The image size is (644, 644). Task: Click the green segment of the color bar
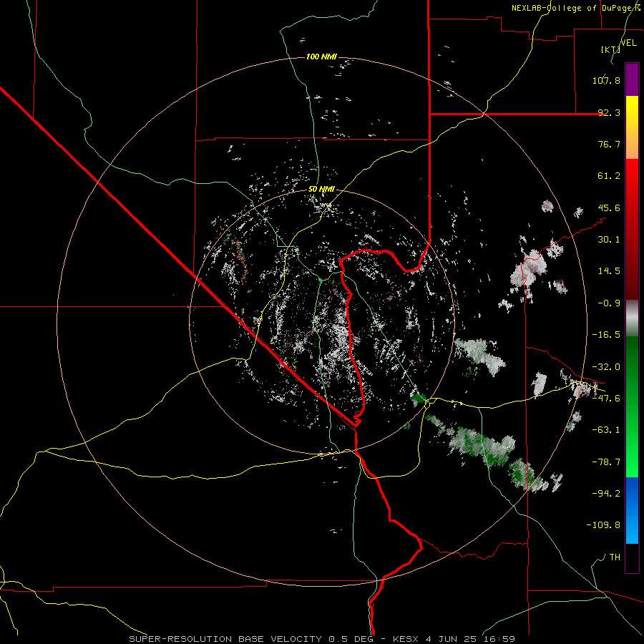tap(632, 406)
